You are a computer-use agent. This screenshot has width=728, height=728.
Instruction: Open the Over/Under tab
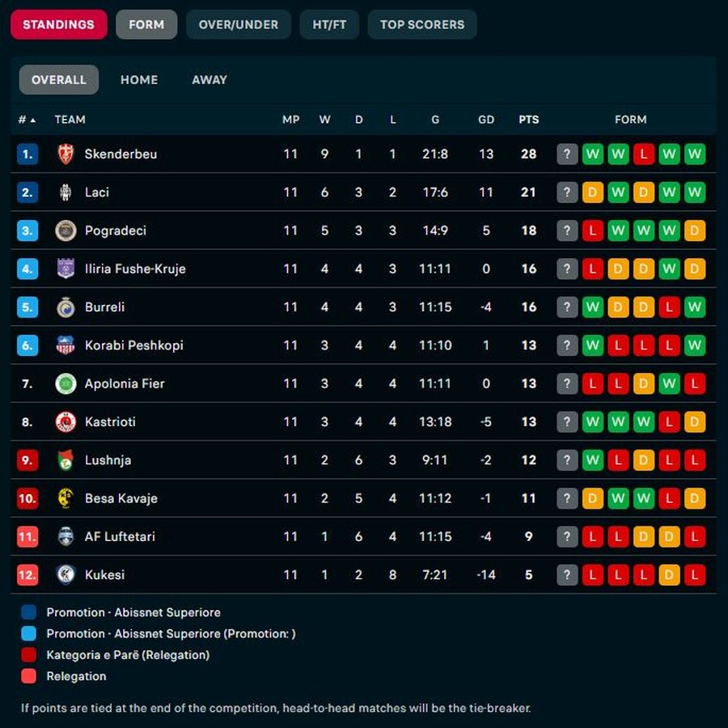coord(239,24)
